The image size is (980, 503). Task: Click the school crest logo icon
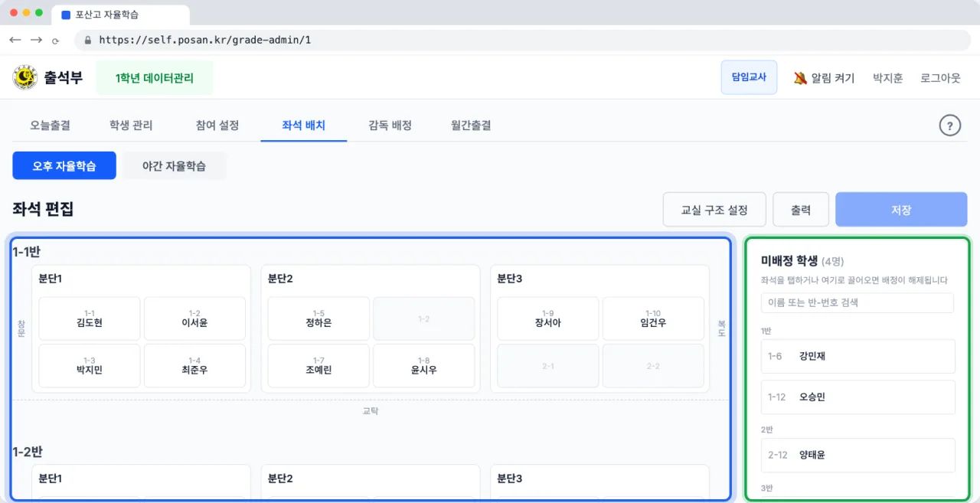coord(25,77)
